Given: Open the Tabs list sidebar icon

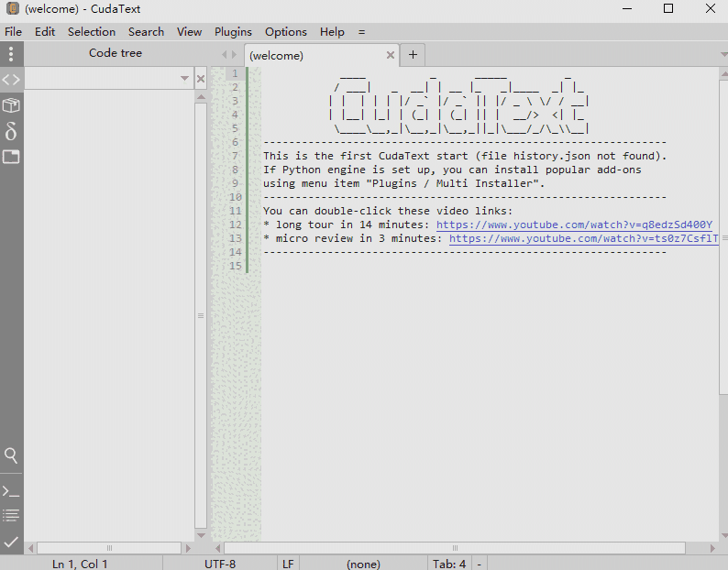Looking at the screenshot, I should pos(11,157).
